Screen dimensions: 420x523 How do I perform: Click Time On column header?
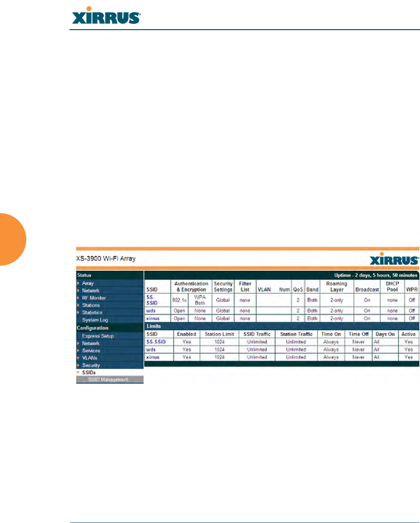coord(331,334)
